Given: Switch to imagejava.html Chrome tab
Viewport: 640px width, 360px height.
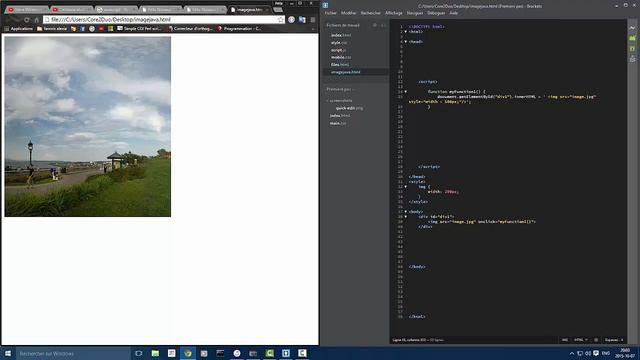Looking at the screenshot, I should click(249, 9).
